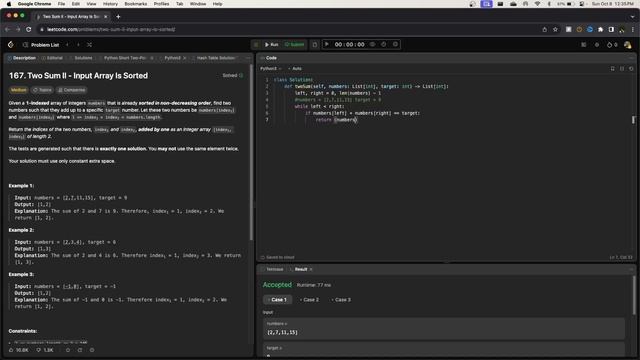Open the Python3 language dropdown
This screenshot has height=360, width=640.
click(x=271, y=69)
